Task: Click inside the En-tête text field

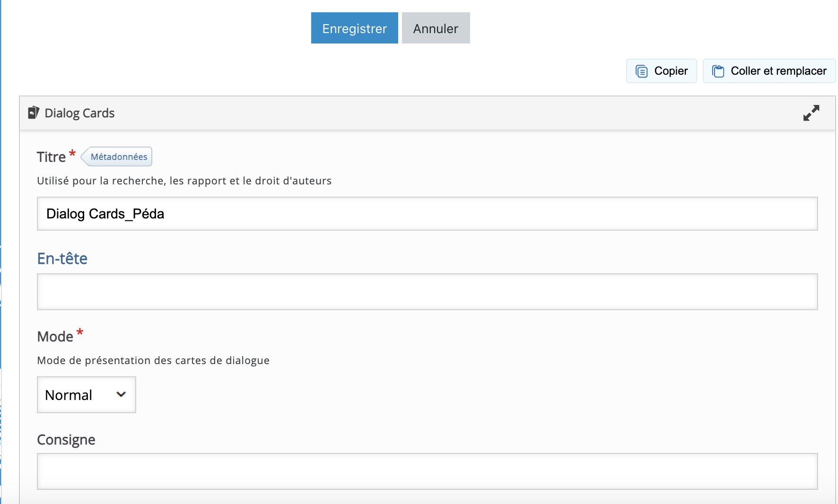Action: pos(427,292)
